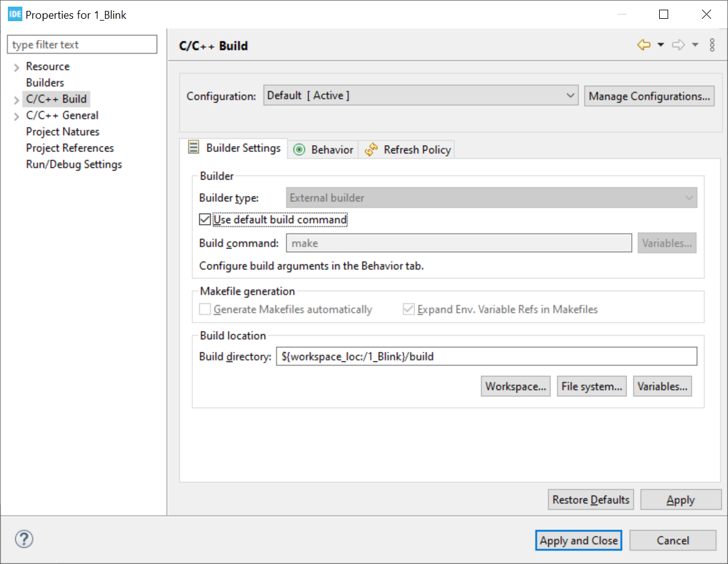Image resolution: width=728 pixels, height=564 pixels.
Task: Click the back navigation arrow icon
Action: pyautogui.click(x=643, y=45)
